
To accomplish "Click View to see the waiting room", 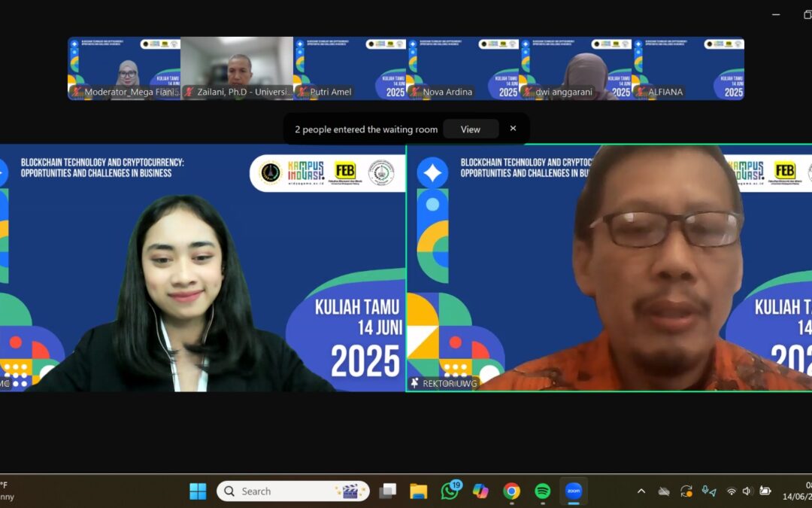I will coord(471,129).
